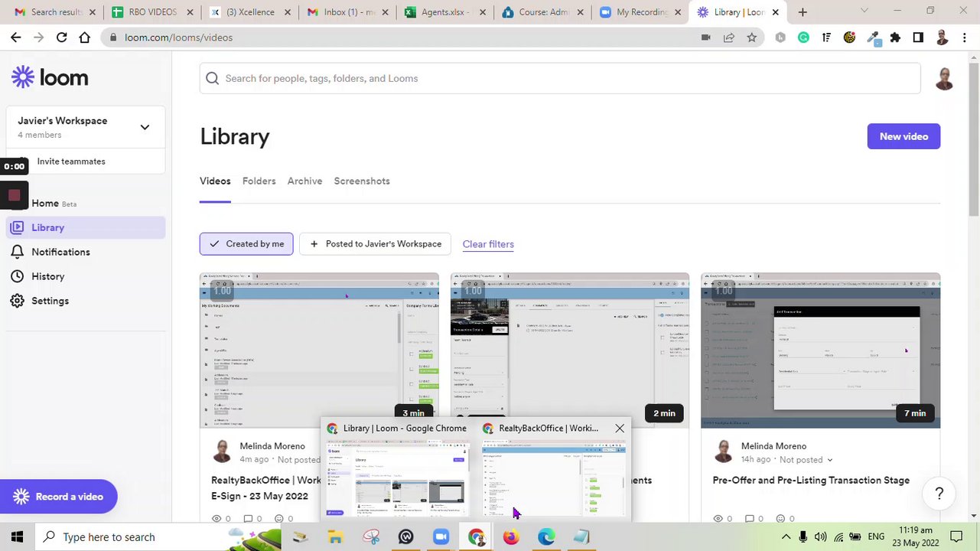Click Clear filters link

coord(488,244)
